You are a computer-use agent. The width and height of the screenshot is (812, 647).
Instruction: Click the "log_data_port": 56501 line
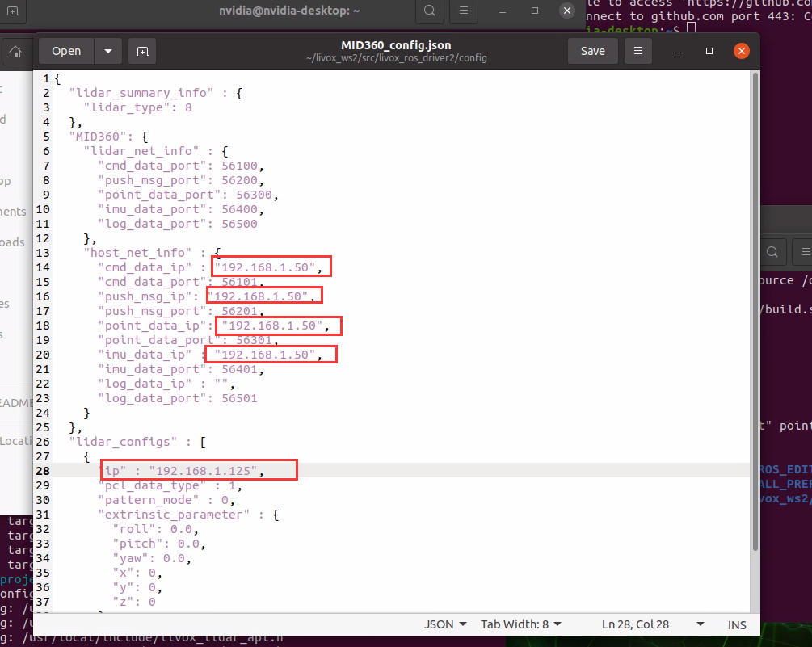click(x=178, y=398)
